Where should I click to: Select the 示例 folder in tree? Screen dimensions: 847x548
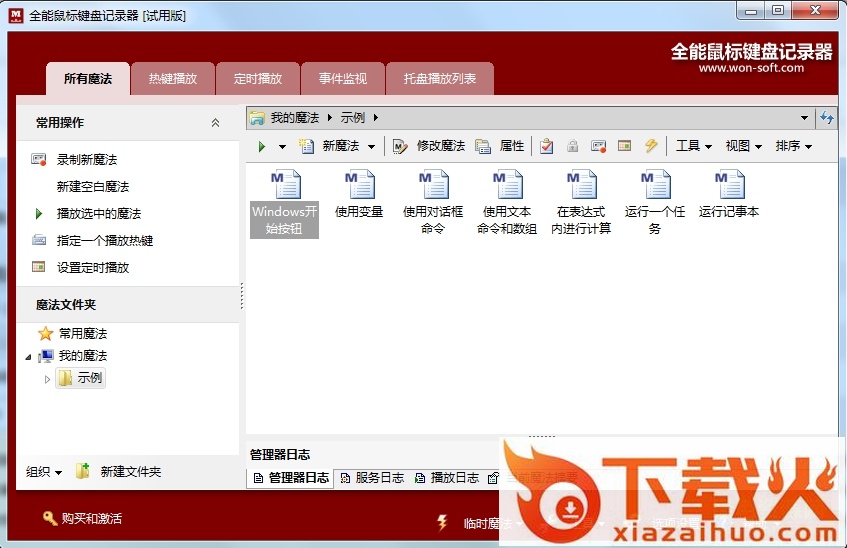pos(80,378)
